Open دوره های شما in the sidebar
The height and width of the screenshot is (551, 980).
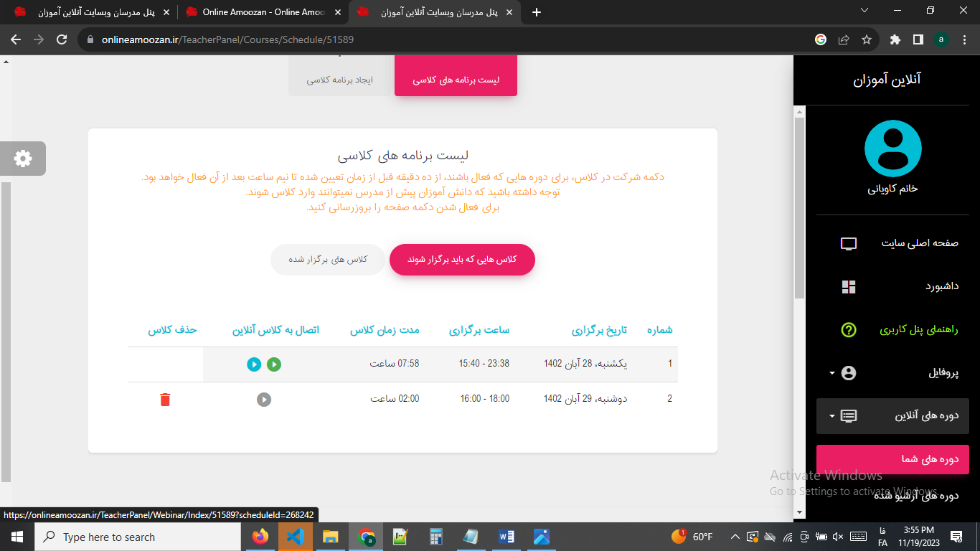pyautogui.click(x=892, y=459)
